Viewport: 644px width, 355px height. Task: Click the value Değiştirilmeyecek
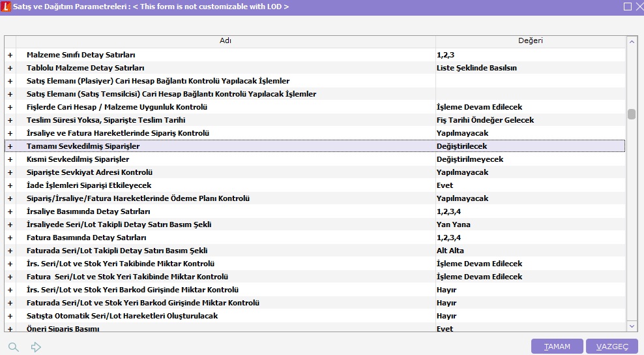(x=470, y=159)
